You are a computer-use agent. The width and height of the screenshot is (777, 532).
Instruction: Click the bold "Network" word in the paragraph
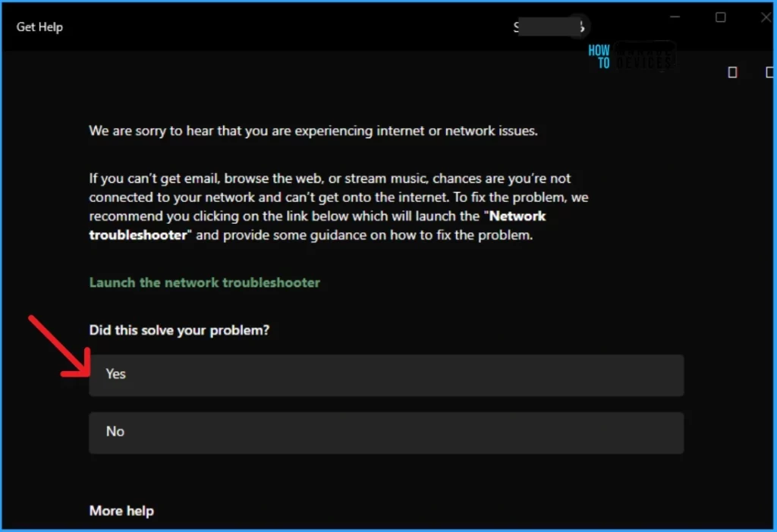517,216
